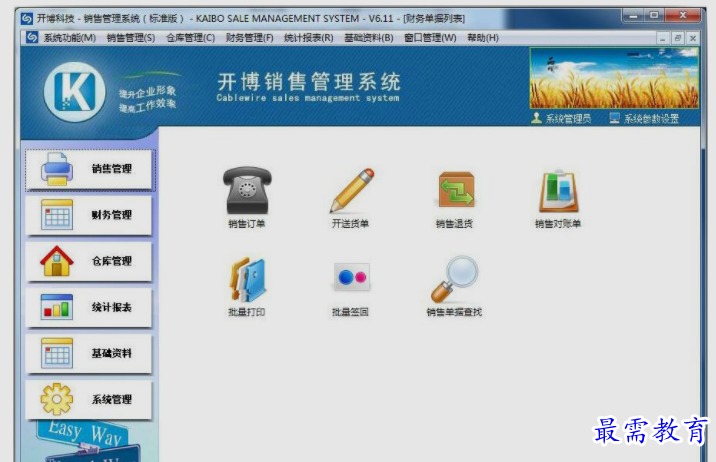Close the inner 财务单据列表 window
The height and width of the screenshot is (462, 716).
coord(693,39)
